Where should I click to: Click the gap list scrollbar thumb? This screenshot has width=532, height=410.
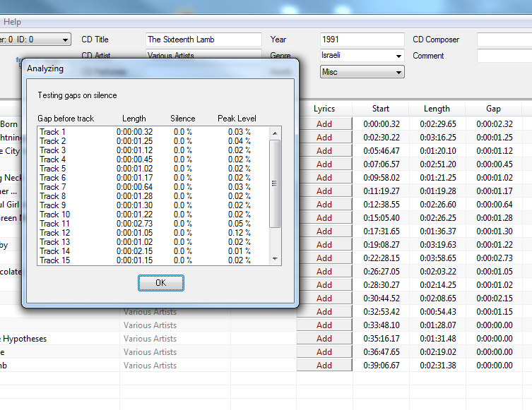275,183
